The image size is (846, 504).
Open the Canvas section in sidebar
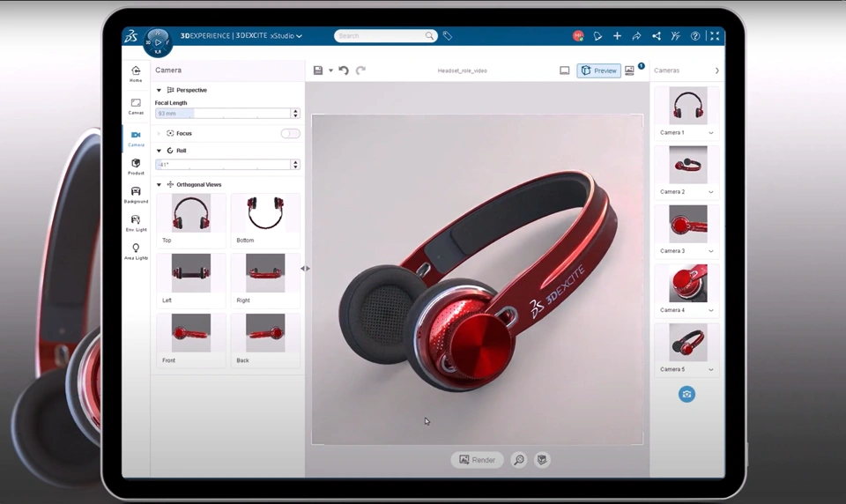[136, 106]
